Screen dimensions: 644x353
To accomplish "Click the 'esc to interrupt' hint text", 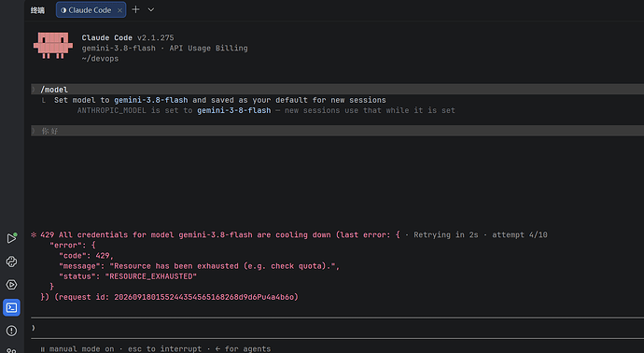I will [164, 348].
